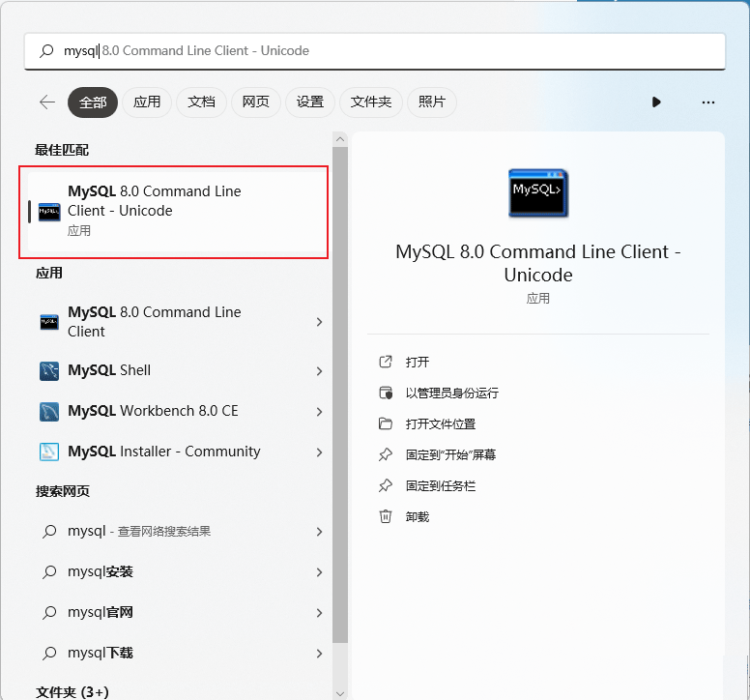Screen dimensions: 750x700
Task: Select mysql安装 web suggestion text
Action: 101,571
